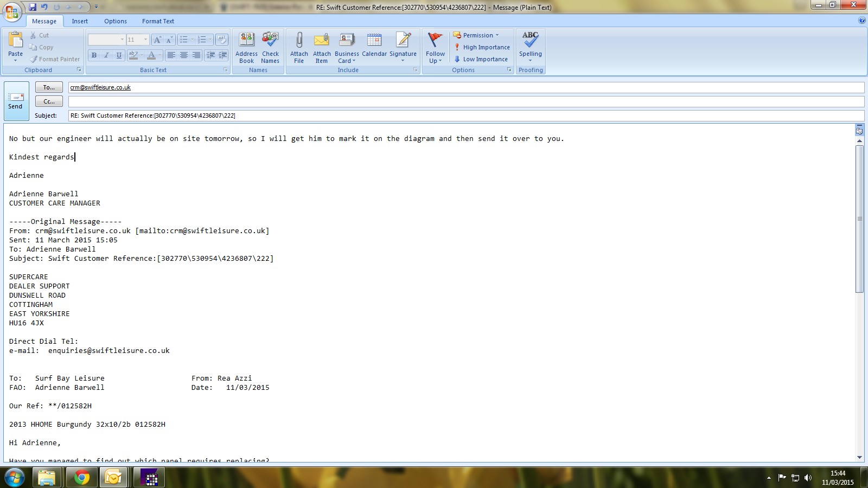Toggle Bold formatting
This screenshot has height=488, width=868.
point(94,55)
